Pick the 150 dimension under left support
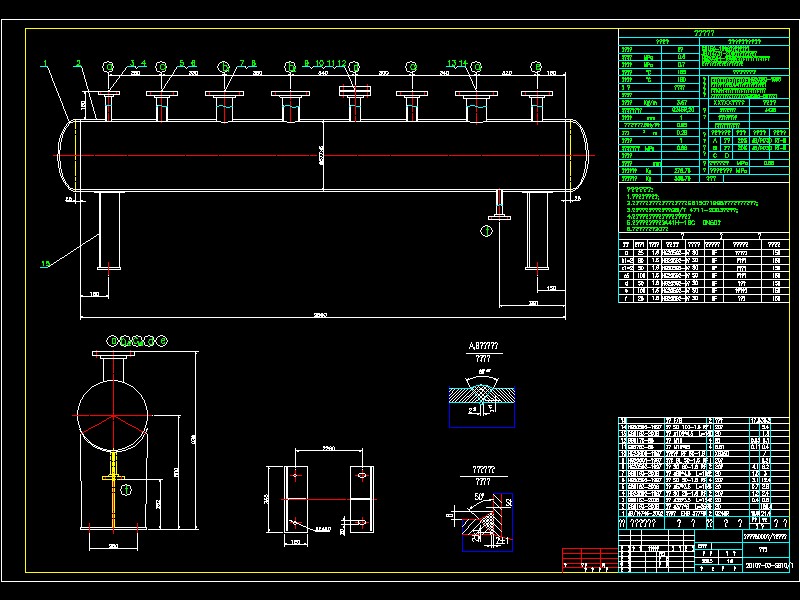Image resolution: width=800 pixels, height=600 pixels. 94,294
